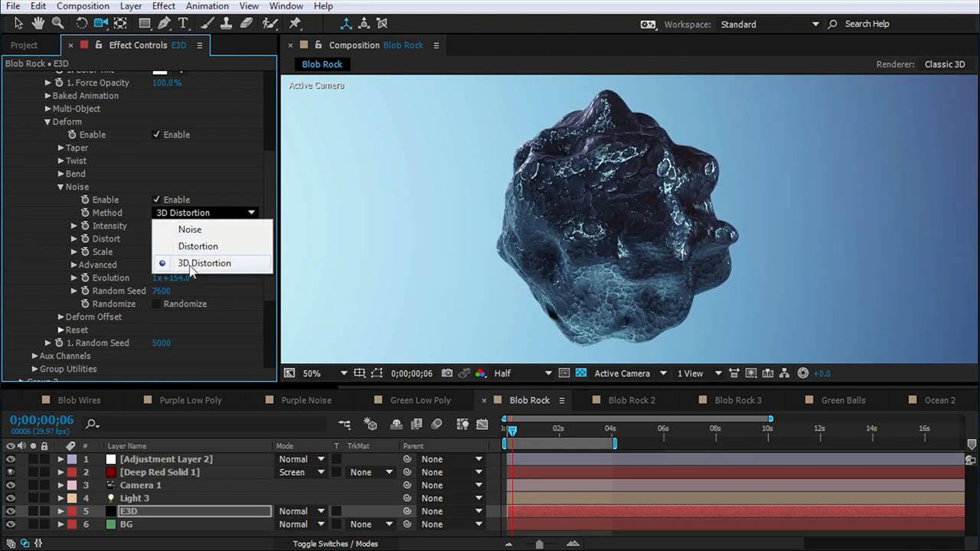Image resolution: width=980 pixels, height=551 pixels.
Task: Switch to the Green Low Poly tab
Action: 420,400
